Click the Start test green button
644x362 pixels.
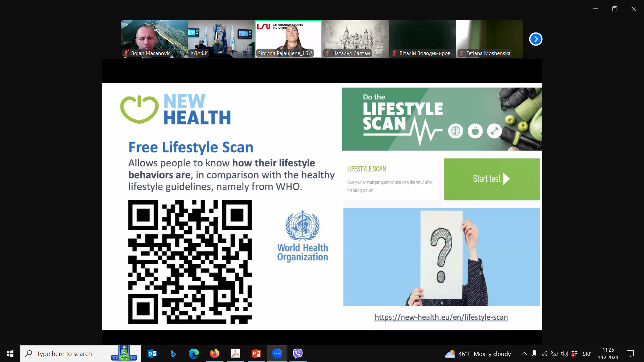tap(492, 179)
